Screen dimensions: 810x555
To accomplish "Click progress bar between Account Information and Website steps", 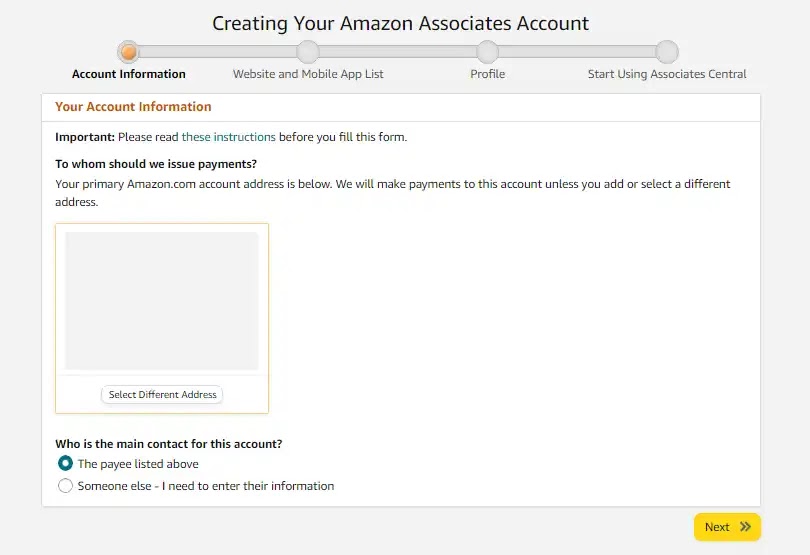I will [x=218, y=51].
